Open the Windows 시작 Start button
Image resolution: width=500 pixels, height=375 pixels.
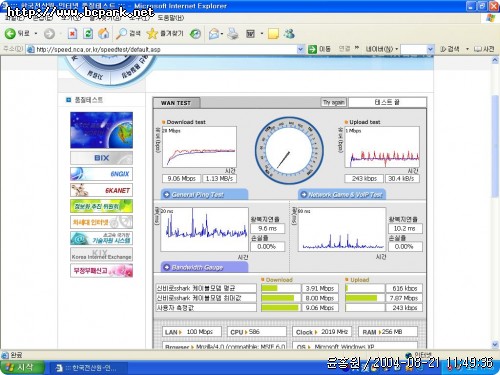(x=22, y=367)
